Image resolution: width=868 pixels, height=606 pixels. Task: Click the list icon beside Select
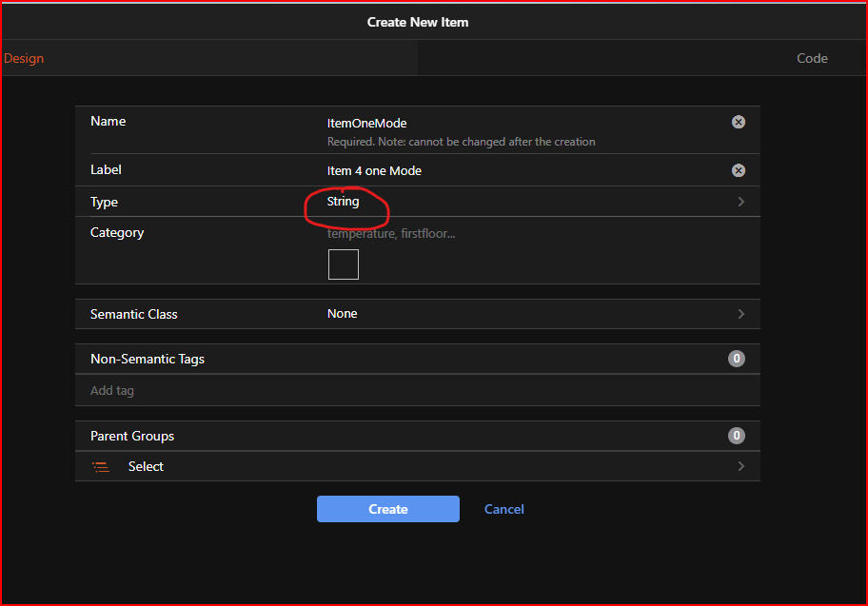pyautogui.click(x=101, y=466)
